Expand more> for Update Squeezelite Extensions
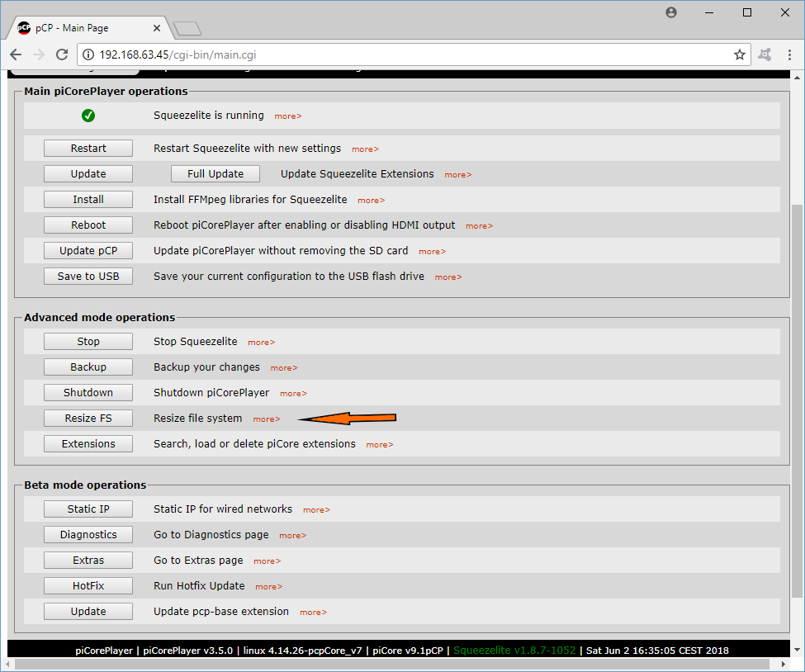 coord(458,175)
